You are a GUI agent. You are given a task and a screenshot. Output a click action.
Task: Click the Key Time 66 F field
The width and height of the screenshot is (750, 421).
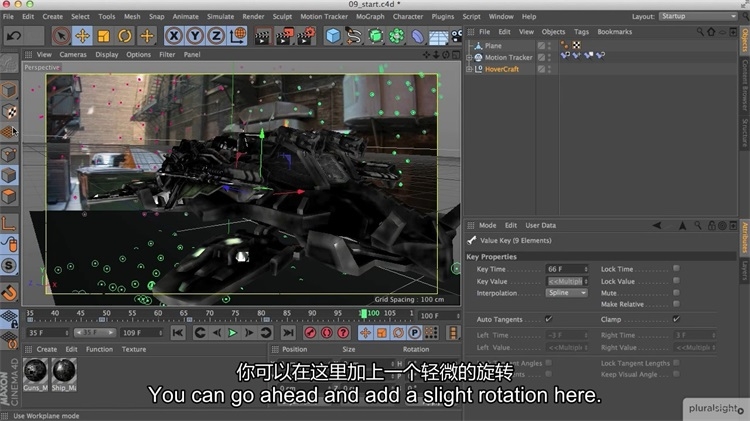pyautogui.click(x=564, y=269)
